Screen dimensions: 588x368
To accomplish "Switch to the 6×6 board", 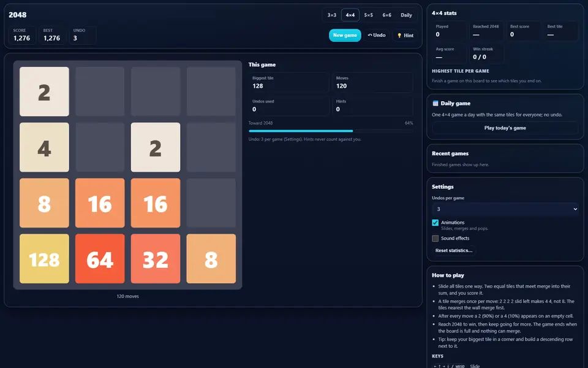I will (x=386, y=15).
